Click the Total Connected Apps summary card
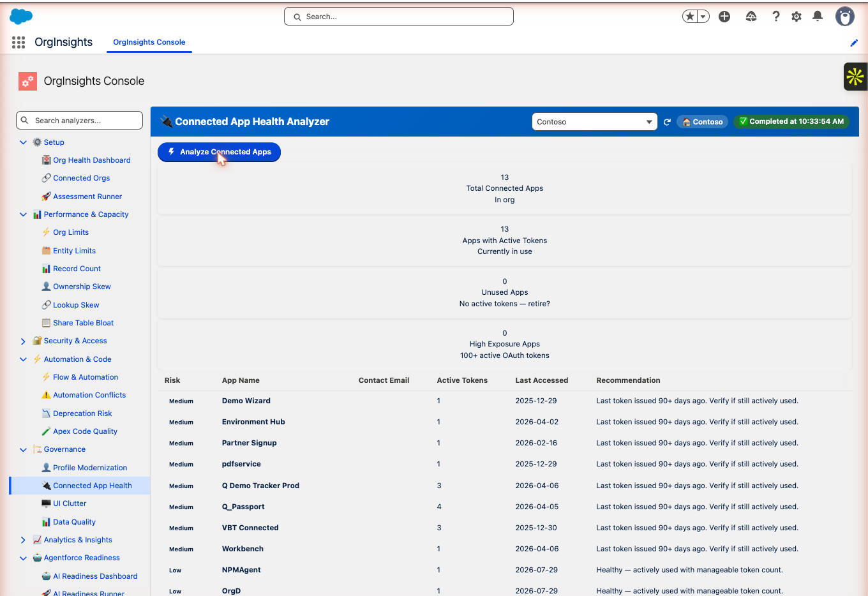Viewport: 868px width, 596px height. pyautogui.click(x=504, y=188)
